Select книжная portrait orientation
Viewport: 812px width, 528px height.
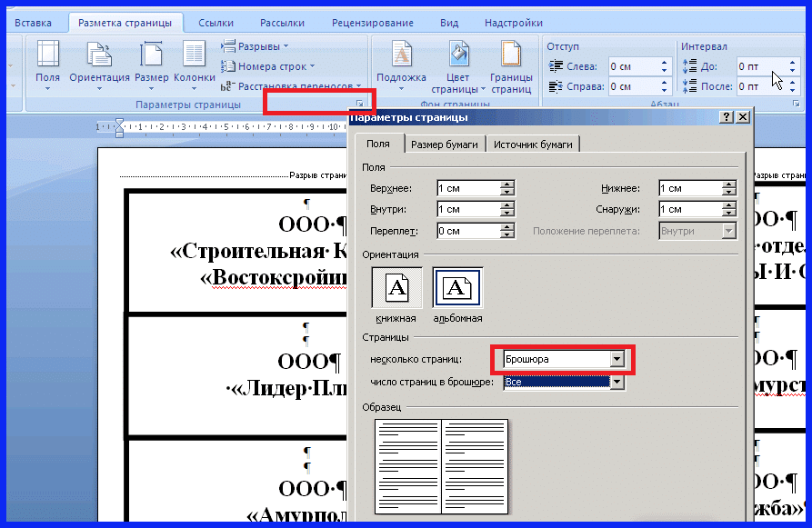(396, 289)
